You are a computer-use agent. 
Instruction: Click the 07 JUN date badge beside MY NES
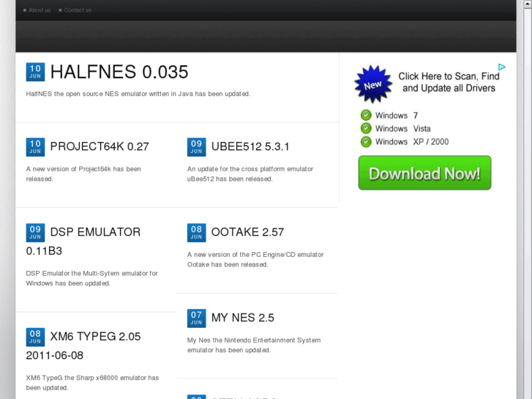196,318
